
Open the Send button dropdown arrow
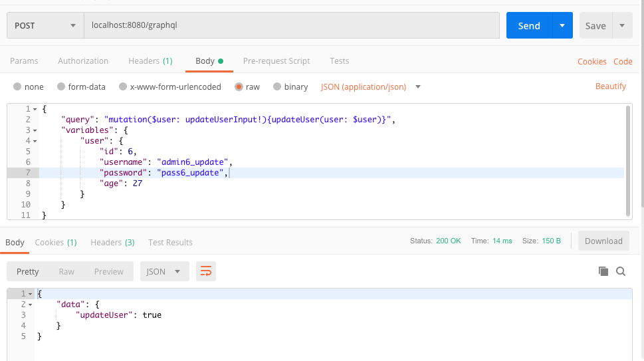(562, 26)
